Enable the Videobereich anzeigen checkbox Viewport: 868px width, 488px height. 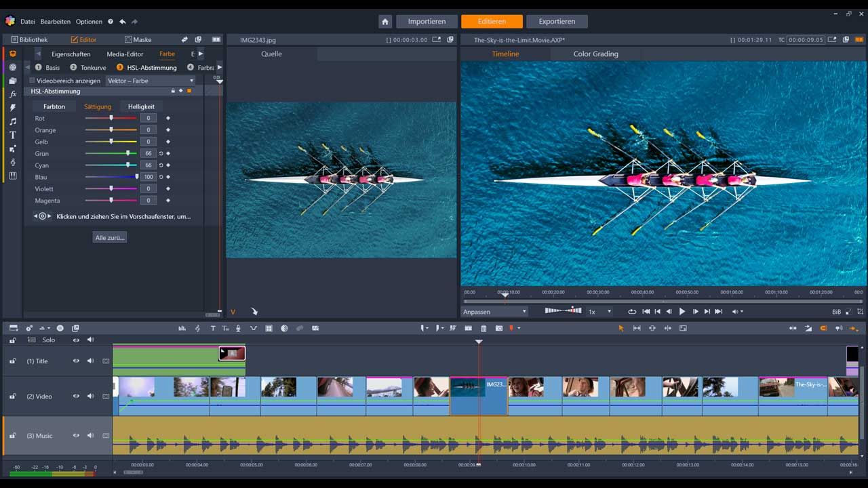[32, 81]
